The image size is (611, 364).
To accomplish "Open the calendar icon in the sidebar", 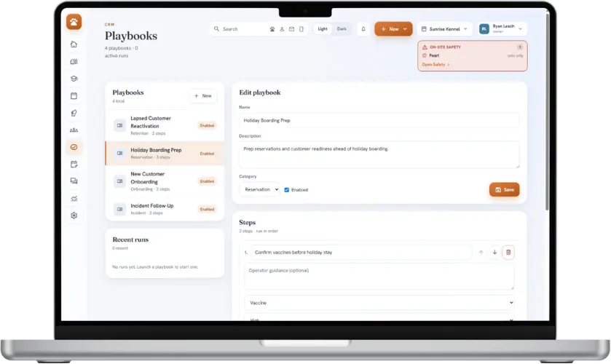I will (x=74, y=96).
